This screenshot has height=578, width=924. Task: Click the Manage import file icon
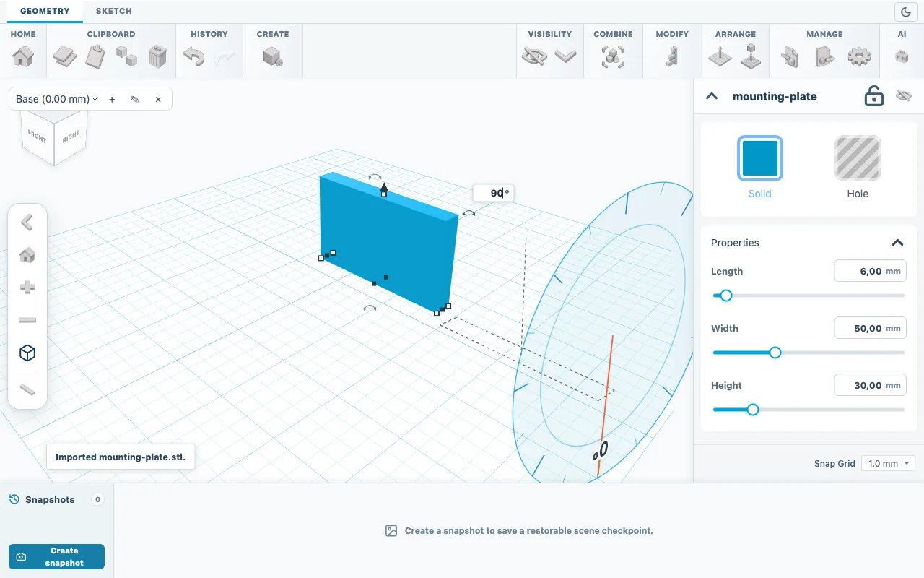[790, 56]
